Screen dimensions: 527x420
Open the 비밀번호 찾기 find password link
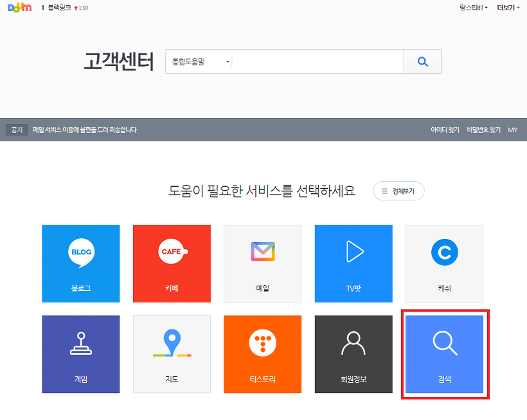click(x=484, y=130)
